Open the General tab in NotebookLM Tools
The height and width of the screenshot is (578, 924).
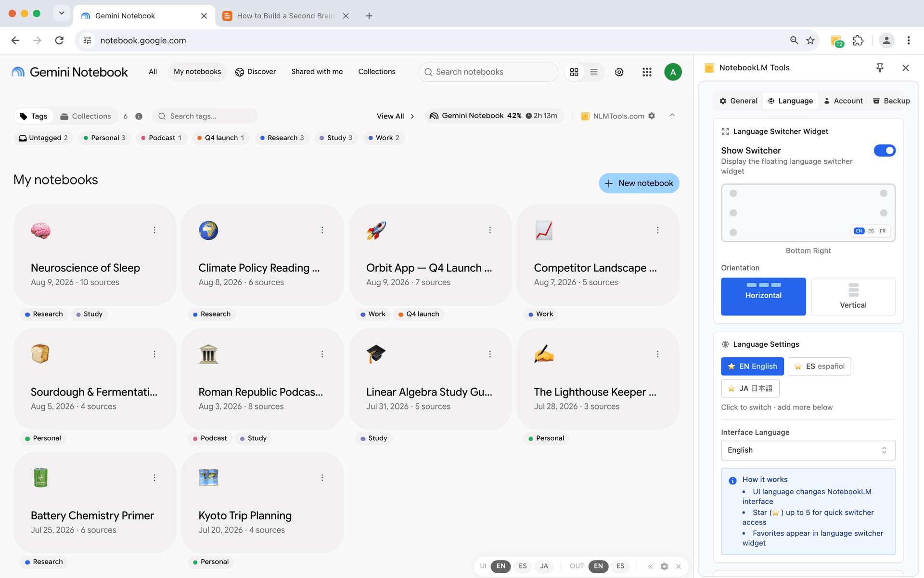738,101
